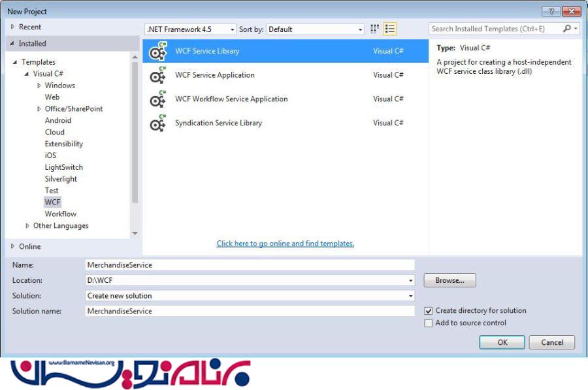This screenshot has height=390, width=588.
Task: Collapse the Visual C# tree node
Action: click(27, 74)
